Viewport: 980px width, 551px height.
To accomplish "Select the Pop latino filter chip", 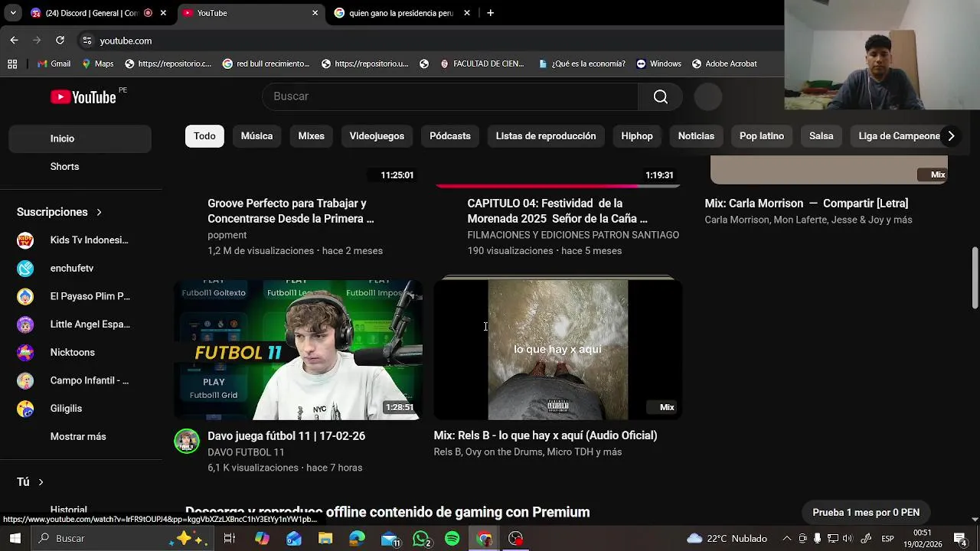I will 762,136.
